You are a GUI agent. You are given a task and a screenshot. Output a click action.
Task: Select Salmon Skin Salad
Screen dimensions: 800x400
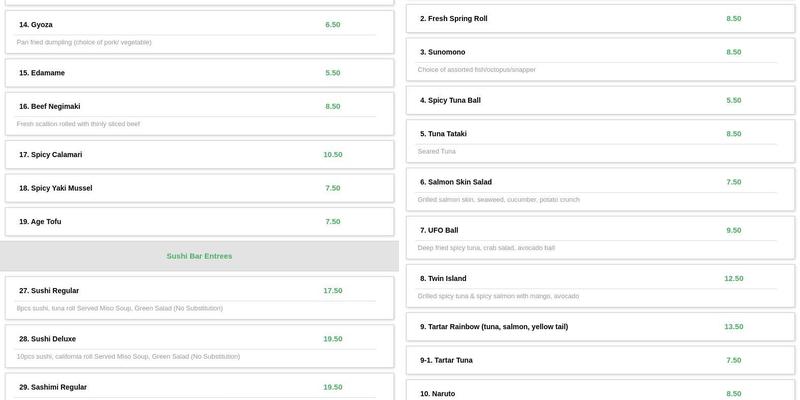coord(599,189)
